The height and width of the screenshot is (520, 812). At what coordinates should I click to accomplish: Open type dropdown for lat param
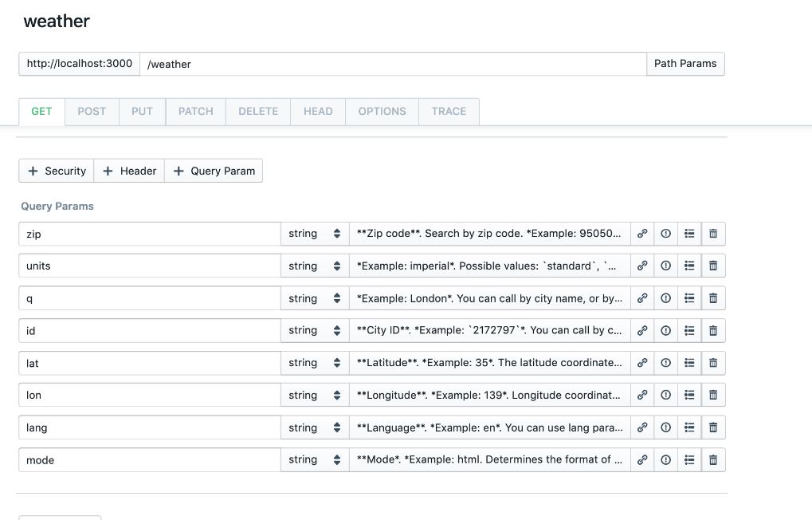(x=315, y=363)
